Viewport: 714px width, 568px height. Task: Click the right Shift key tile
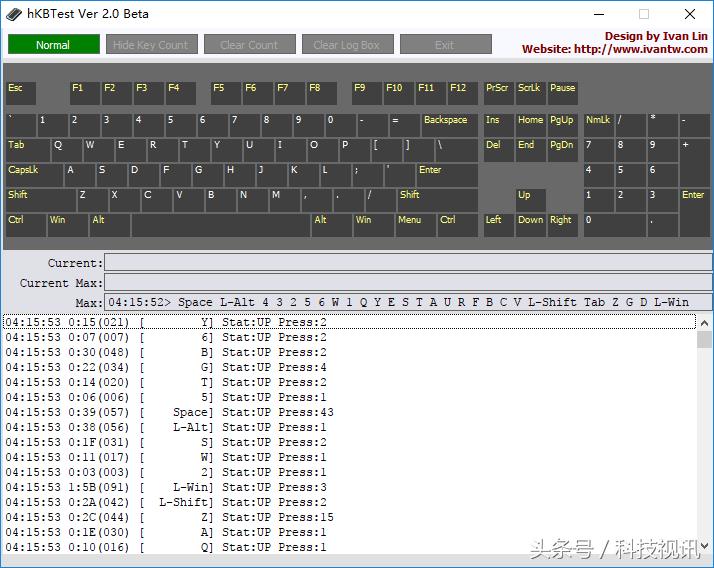[438, 200]
